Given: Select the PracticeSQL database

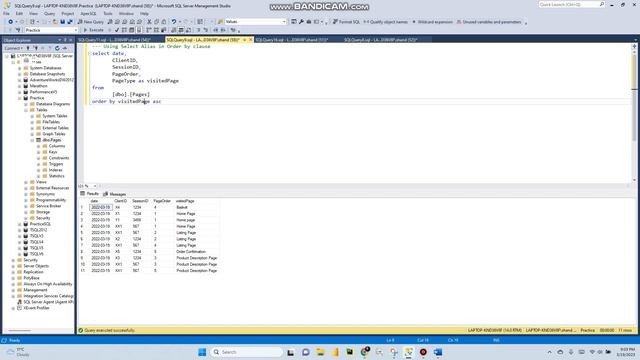Looking at the screenshot, I should [40, 224].
